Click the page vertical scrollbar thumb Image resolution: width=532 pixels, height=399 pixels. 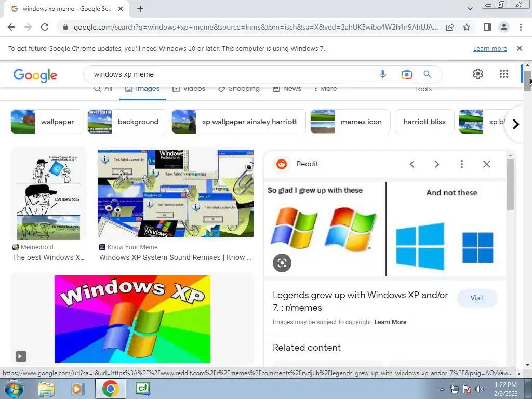pos(527,81)
